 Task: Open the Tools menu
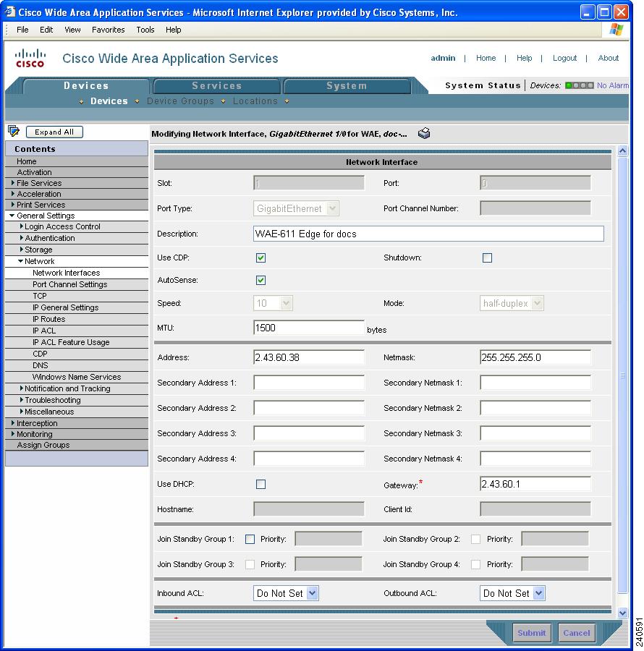point(145,30)
